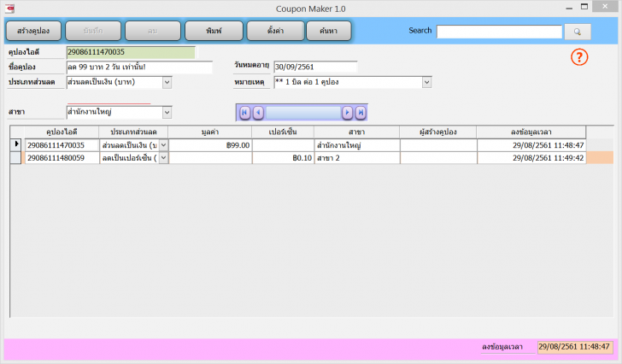
Task: Click column header ผู้สร้างคูปอง
Action: [x=438, y=132]
